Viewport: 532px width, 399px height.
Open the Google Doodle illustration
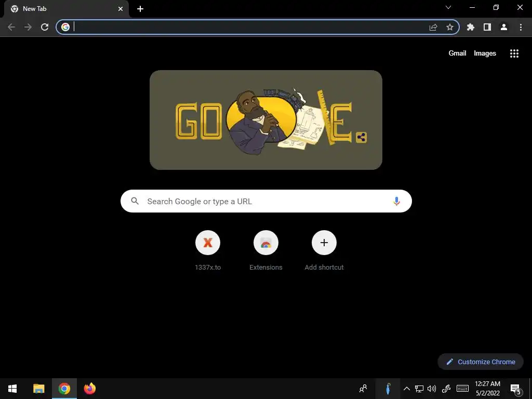click(x=266, y=120)
